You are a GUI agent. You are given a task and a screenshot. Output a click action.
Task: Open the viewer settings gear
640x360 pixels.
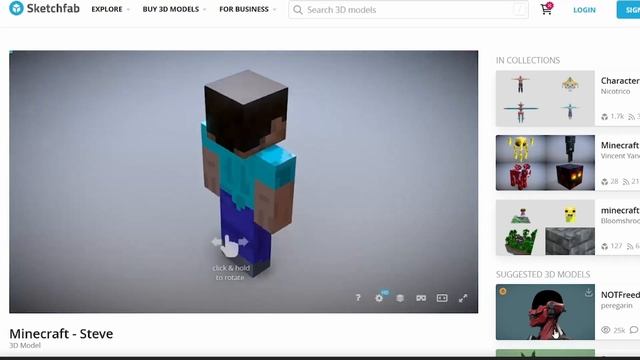379,298
